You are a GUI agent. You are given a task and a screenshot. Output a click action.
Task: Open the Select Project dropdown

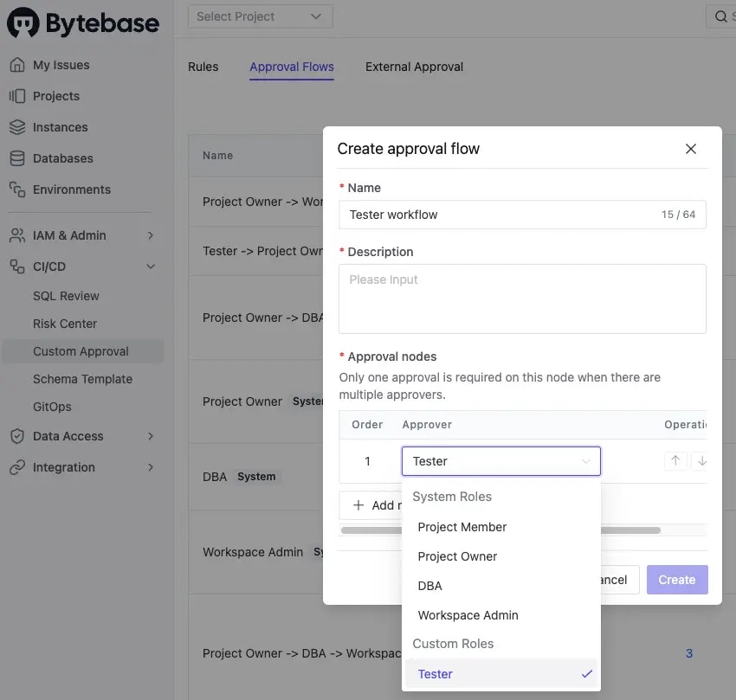(260, 16)
